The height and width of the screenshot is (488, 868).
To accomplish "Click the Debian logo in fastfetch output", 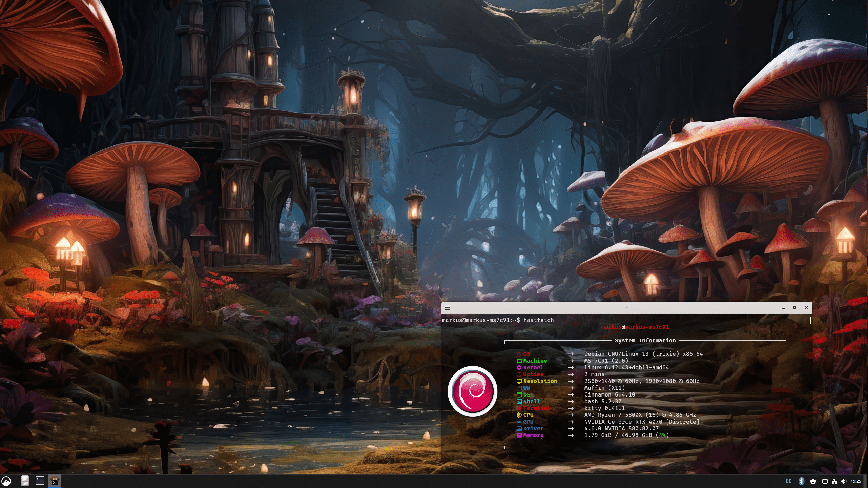I will (x=472, y=391).
